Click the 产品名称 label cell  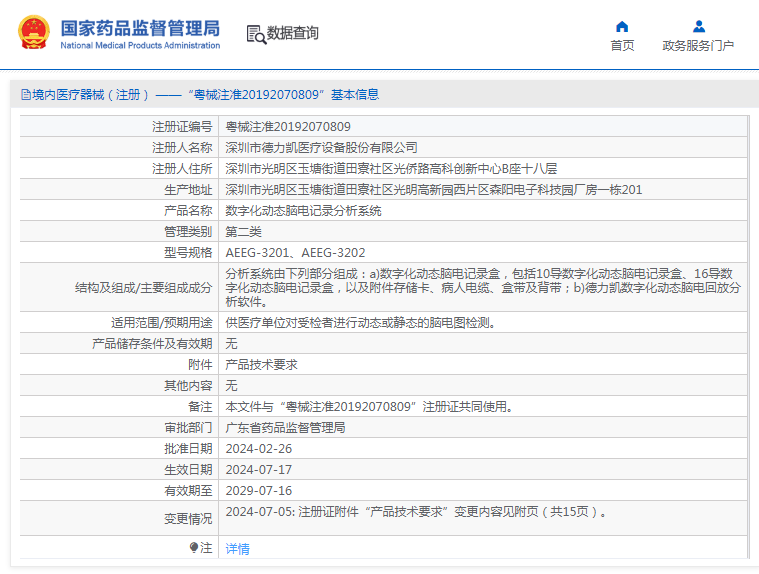click(119, 211)
